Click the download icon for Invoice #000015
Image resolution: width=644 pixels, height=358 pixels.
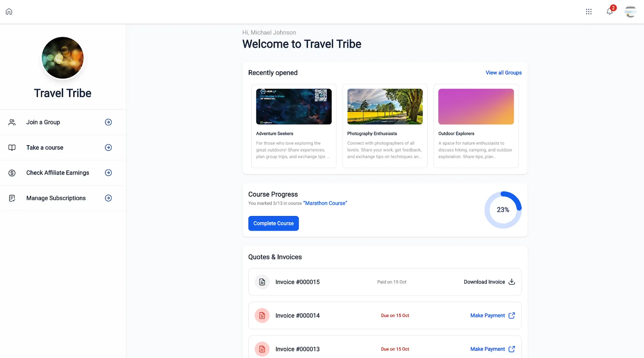[x=512, y=282]
